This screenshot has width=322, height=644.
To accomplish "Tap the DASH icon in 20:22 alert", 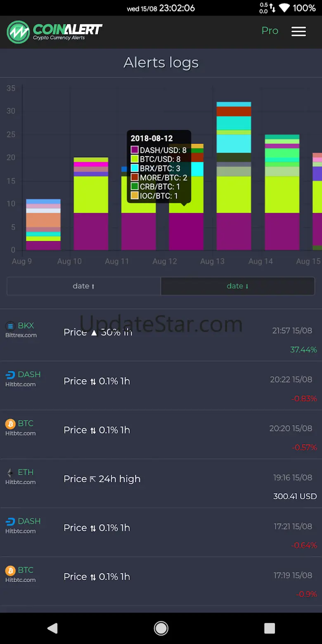I will (x=10, y=375).
